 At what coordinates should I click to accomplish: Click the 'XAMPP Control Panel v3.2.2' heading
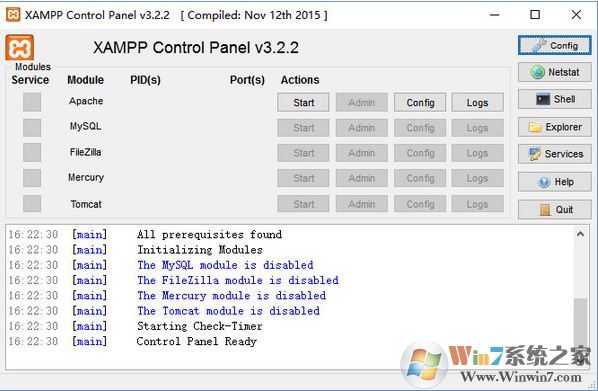coord(196,48)
